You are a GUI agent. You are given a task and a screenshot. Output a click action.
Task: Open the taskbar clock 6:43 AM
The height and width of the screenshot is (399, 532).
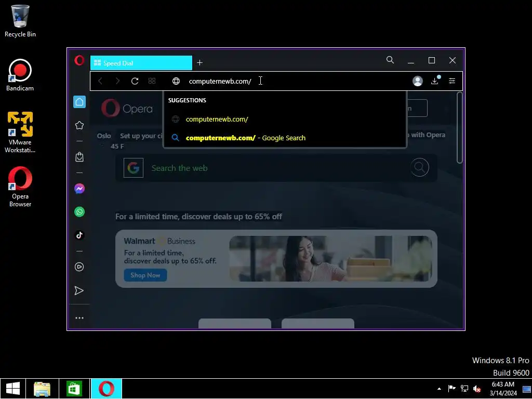503,389
